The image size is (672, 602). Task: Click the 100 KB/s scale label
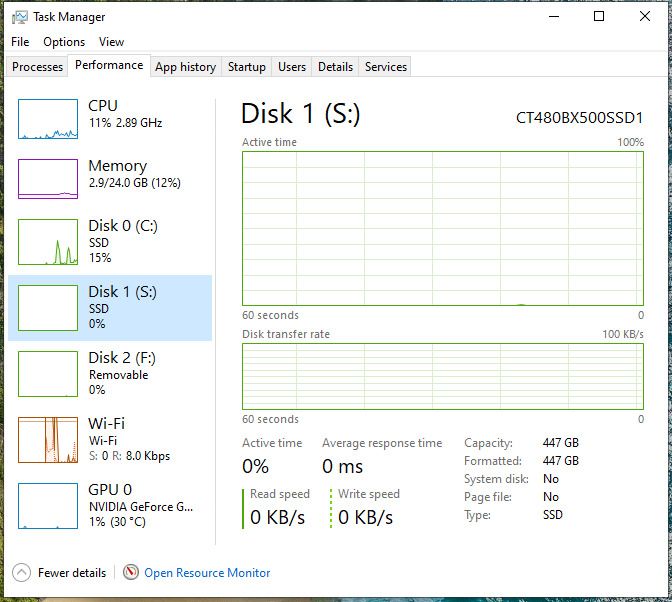[623, 334]
